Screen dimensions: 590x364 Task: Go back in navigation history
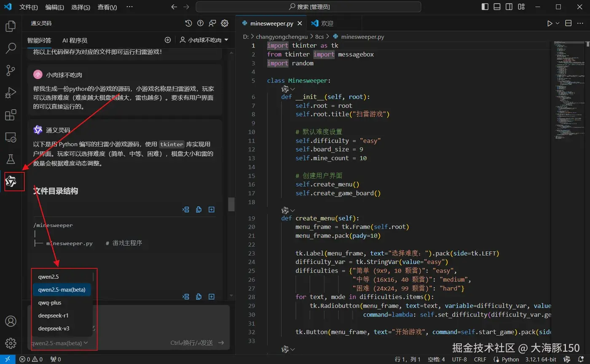(x=174, y=7)
